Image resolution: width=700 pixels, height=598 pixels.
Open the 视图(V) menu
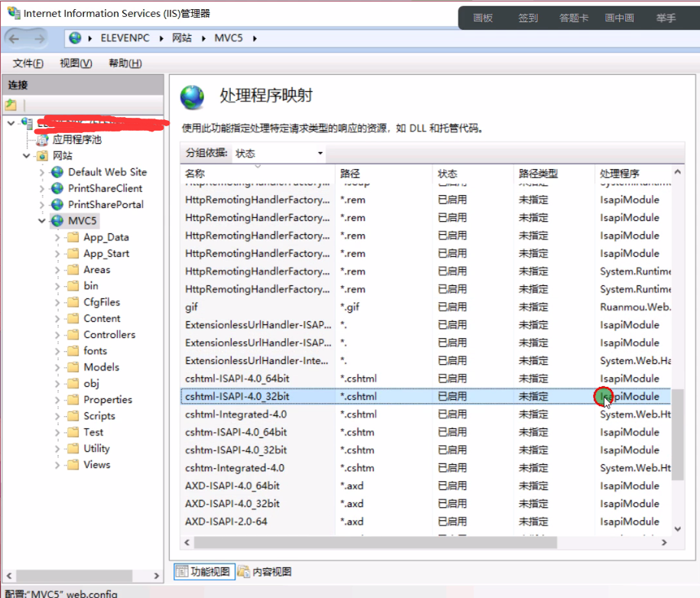pos(76,63)
